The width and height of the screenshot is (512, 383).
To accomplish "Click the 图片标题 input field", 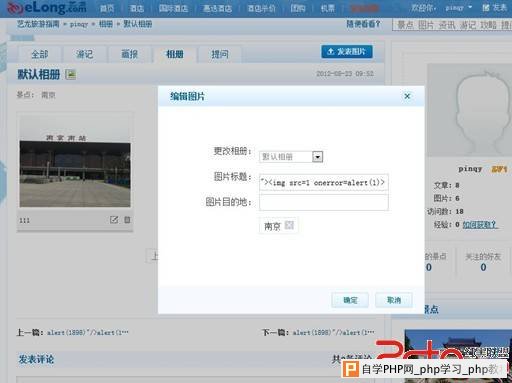I will coord(323,182).
